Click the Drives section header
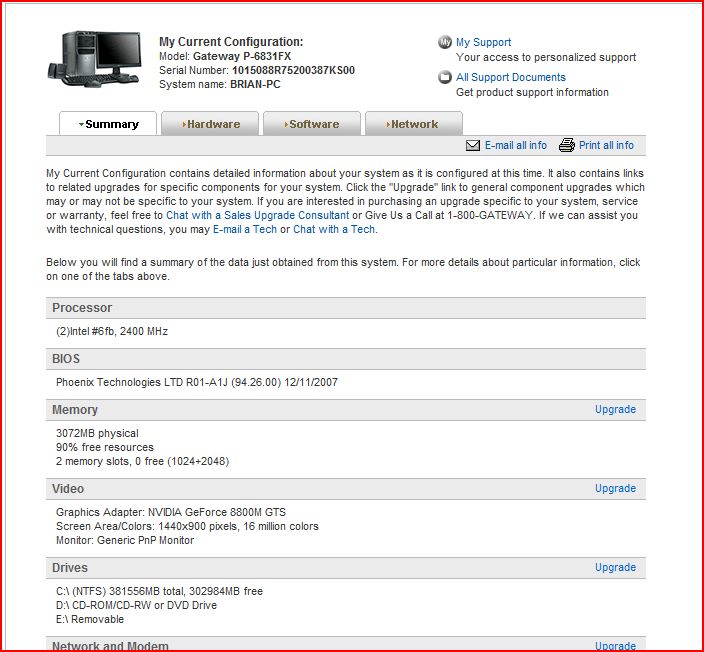The height and width of the screenshot is (652, 704). 346,568
